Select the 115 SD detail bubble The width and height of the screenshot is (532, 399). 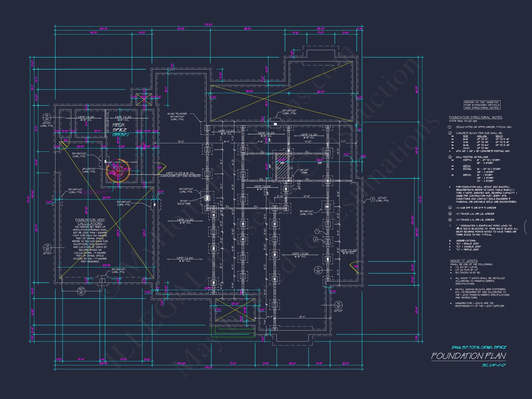[x=47, y=117]
